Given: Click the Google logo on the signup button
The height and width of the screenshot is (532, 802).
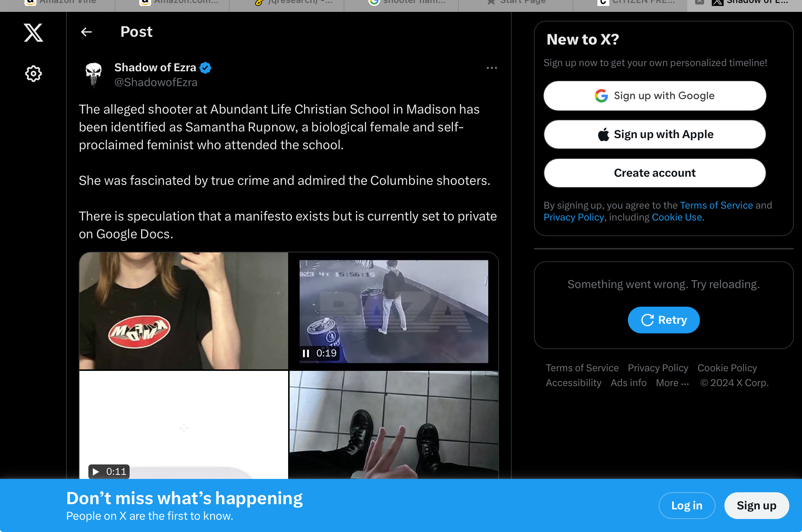Looking at the screenshot, I should click(x=601, y=96).
